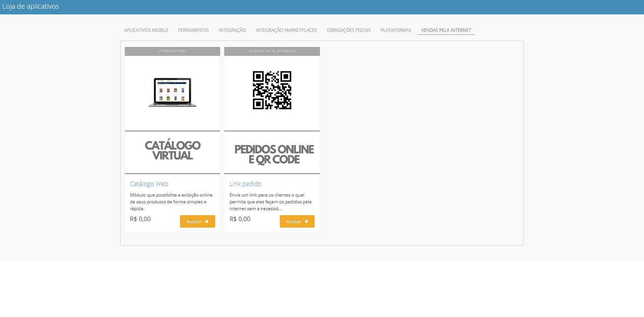Click the Ferramentas category label on first card

point(172,51)
